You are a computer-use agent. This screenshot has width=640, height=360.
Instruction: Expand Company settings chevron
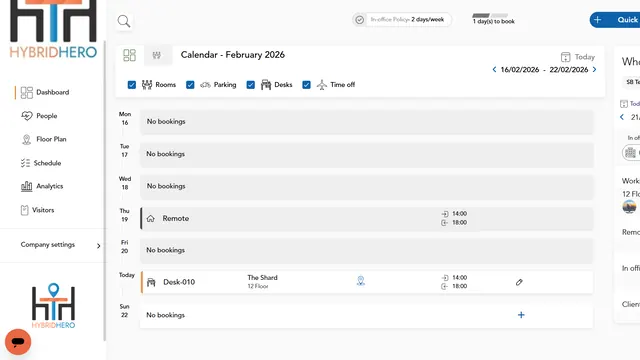pyautogui.click(x=98, y=246)
